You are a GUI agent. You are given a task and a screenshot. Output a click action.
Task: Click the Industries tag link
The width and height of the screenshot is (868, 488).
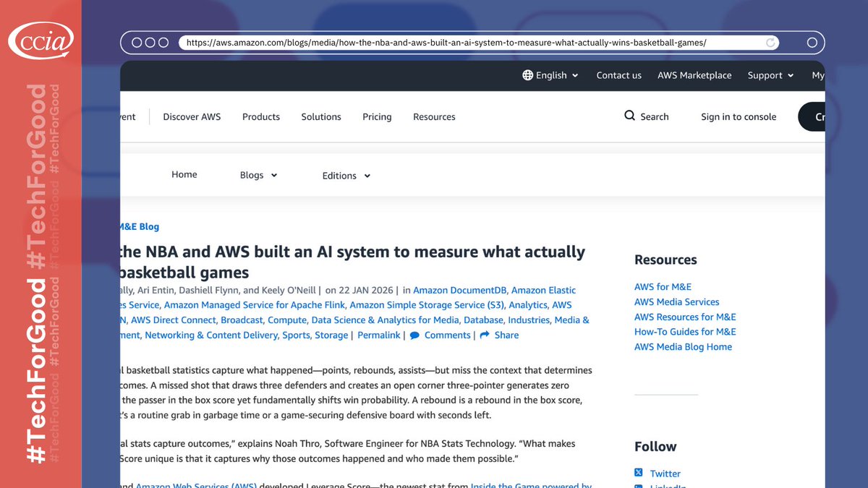tap(529, 320)
